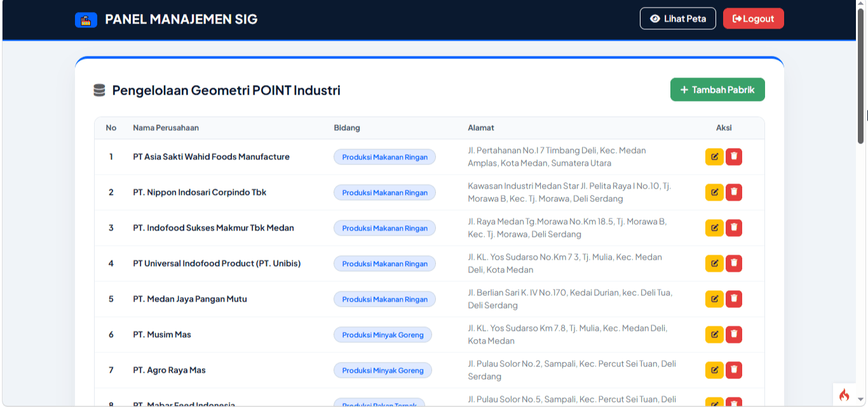
Task: Click the factory logo icon beside PANEL MANAJEMEN SIG
Action: click(86, 20)
